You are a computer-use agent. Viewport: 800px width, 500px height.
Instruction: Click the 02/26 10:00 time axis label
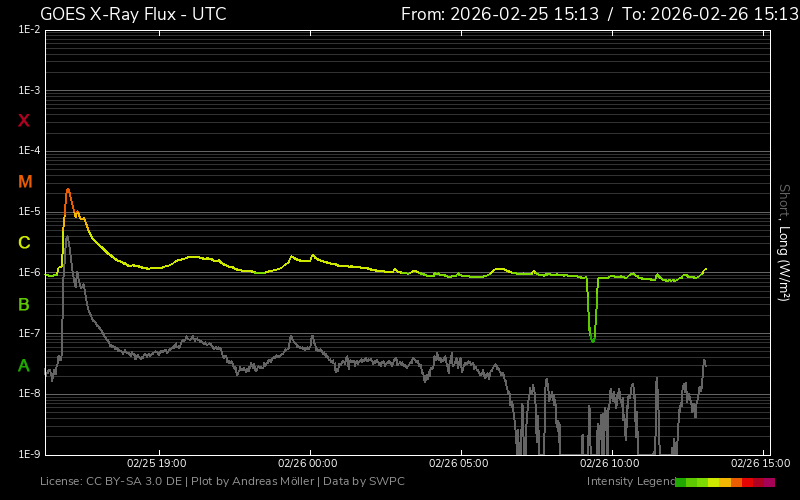click(609, 464)
